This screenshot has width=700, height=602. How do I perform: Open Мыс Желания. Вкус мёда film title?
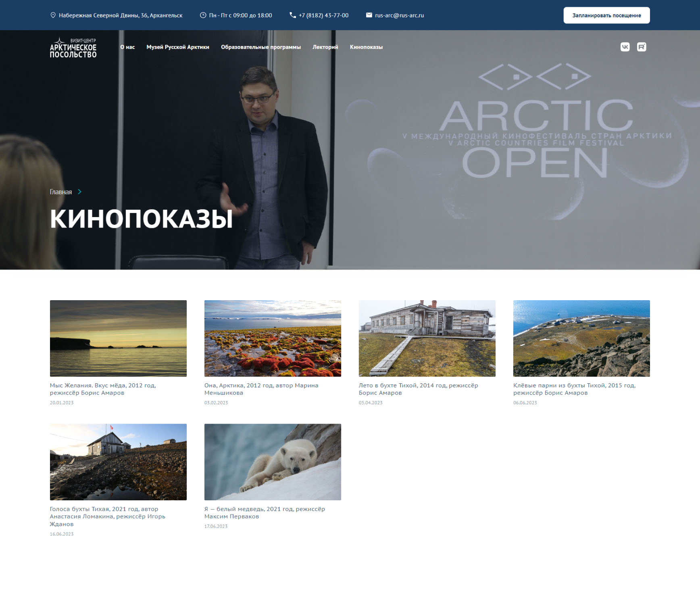click(103, 389)
